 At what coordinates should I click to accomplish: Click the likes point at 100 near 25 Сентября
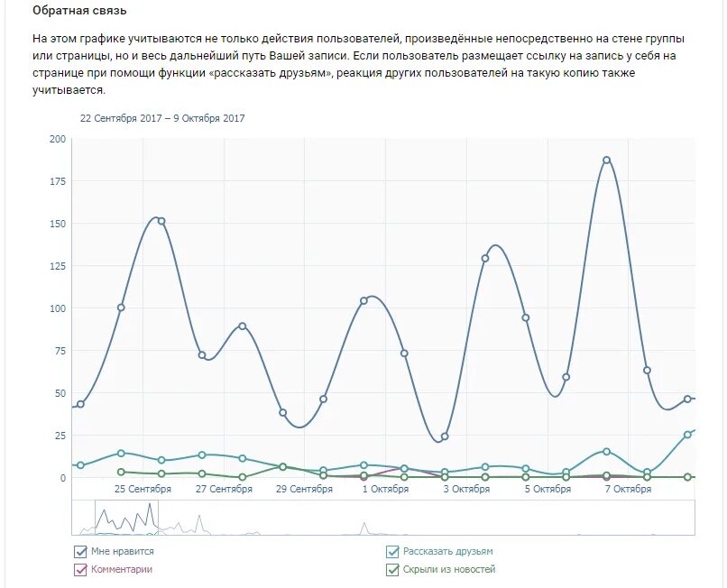[x=121, y=308]
